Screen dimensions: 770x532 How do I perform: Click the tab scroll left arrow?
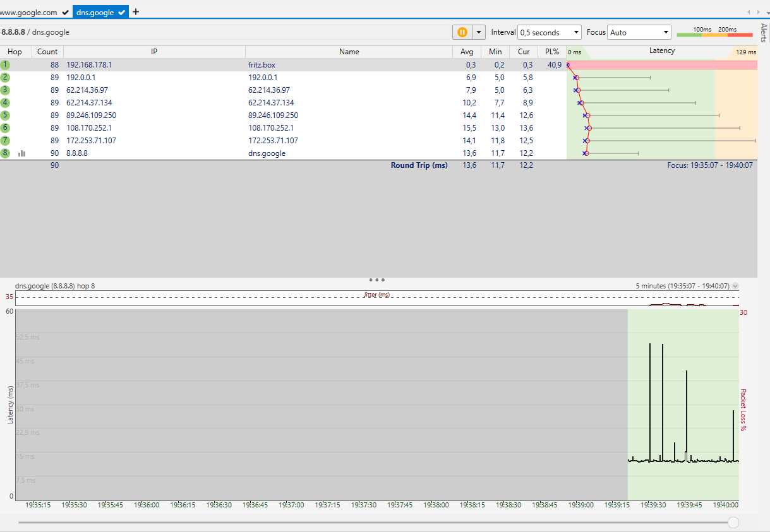point(749,12)
